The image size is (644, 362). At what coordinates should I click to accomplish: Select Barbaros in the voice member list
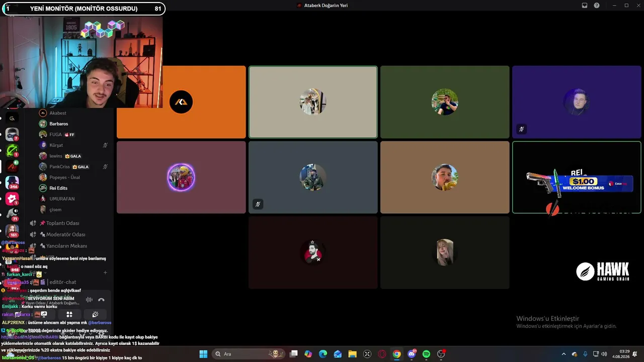(73, 124)
